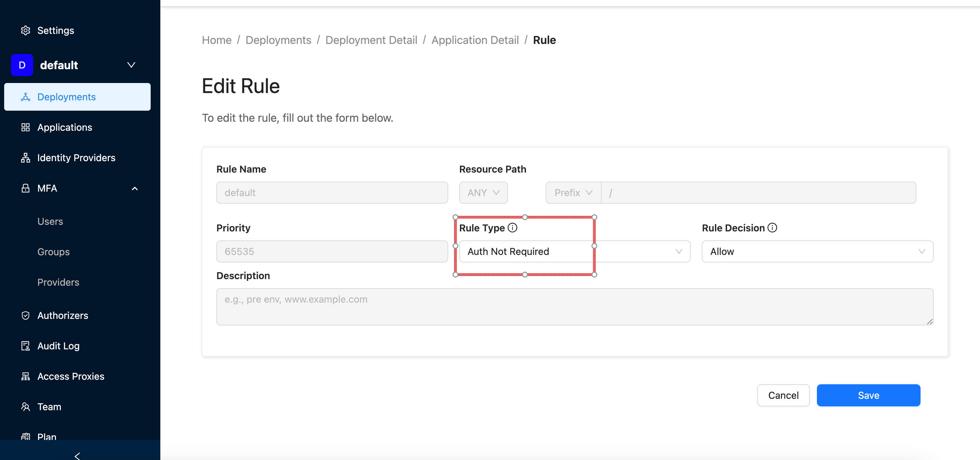980x460 pixels.
Task: Select the Deployments icon in sidebar
Action: (x=26, y=97)
